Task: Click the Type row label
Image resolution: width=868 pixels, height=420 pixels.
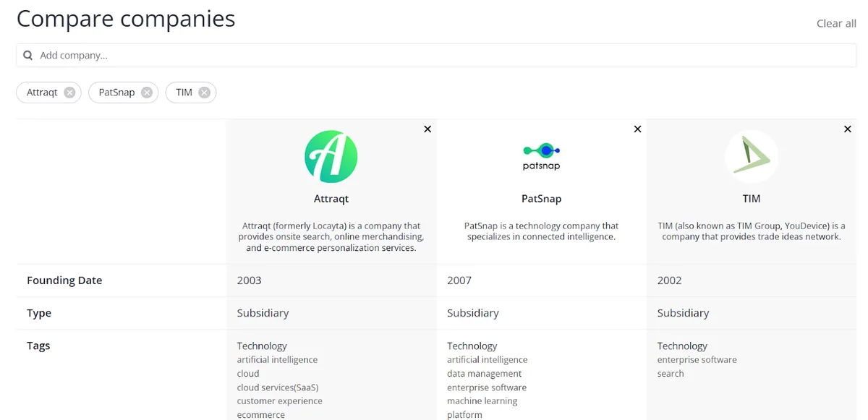Action: click(x=39, y=313)
